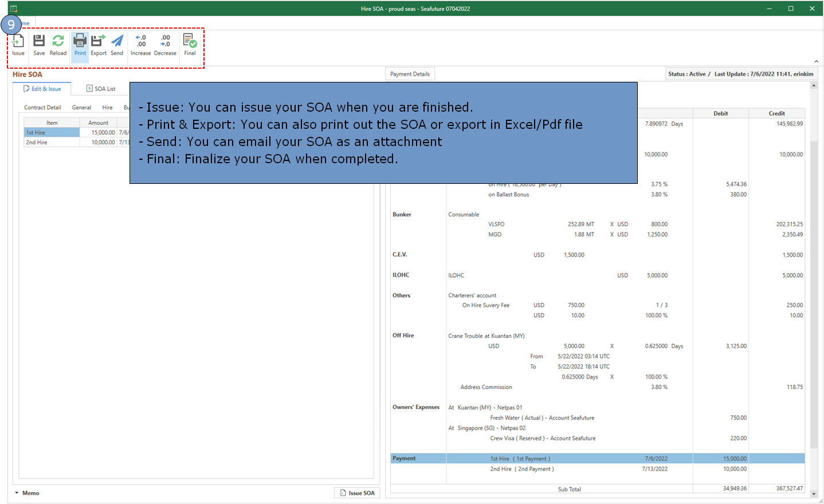Click the C.E.V. section label
Image resolution: width=824 pixels, height=504 pixels.
(x=400, y=255)
